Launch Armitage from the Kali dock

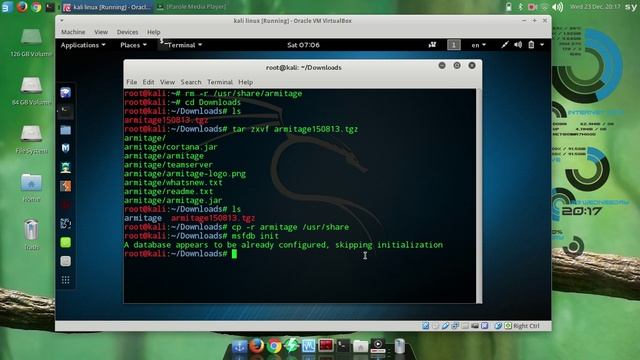pyautogui.click(x=65, y=167)
